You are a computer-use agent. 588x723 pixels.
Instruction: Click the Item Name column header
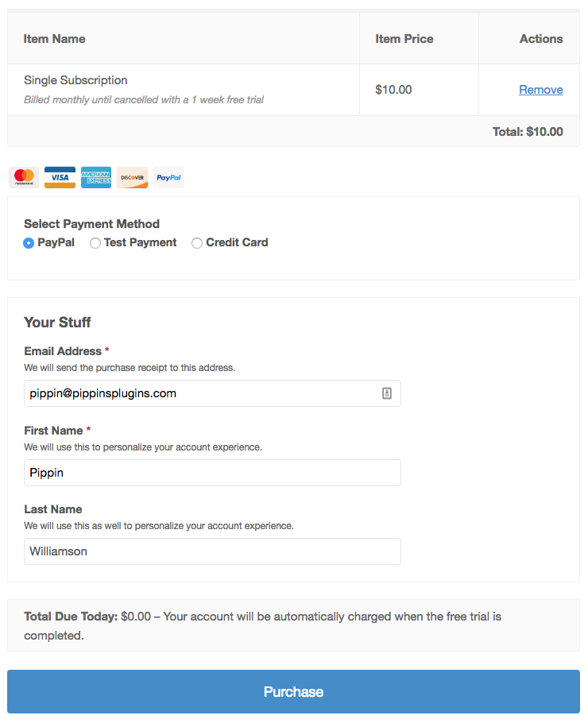54,39
